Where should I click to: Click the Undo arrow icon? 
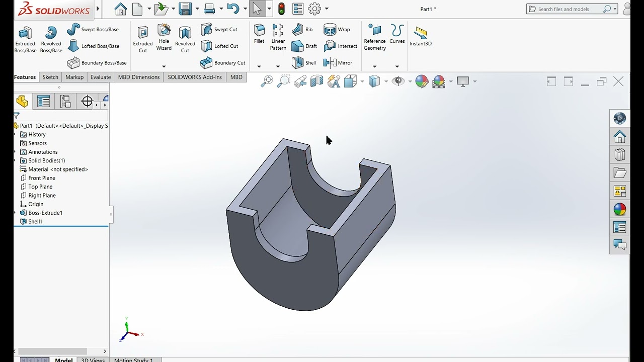click(233, 9)
